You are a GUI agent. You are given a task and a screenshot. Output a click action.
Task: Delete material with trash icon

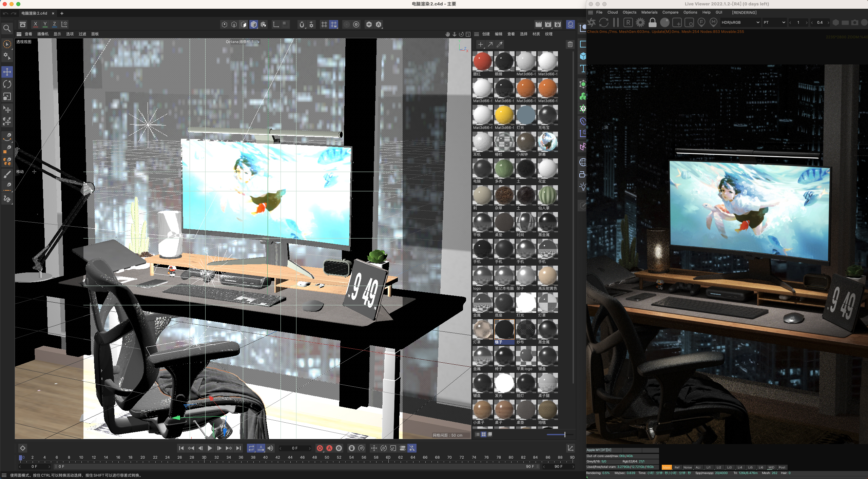pyautogui.click(x=570, y=44)
